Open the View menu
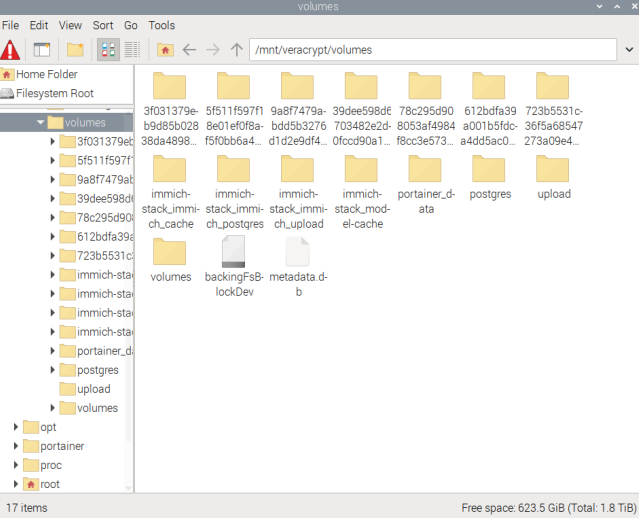The width and height of the screenshot is (639, 518). (x=70, y=25)
